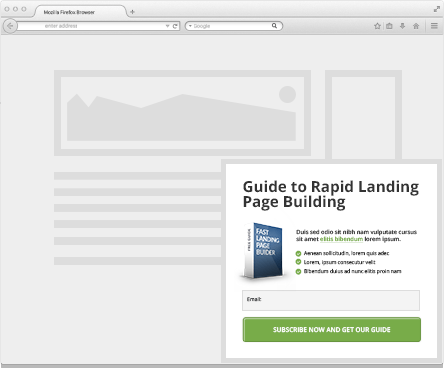Screen dimensions: 444x368
Task: Click the search magnifier icon
Action: [274, 26]
